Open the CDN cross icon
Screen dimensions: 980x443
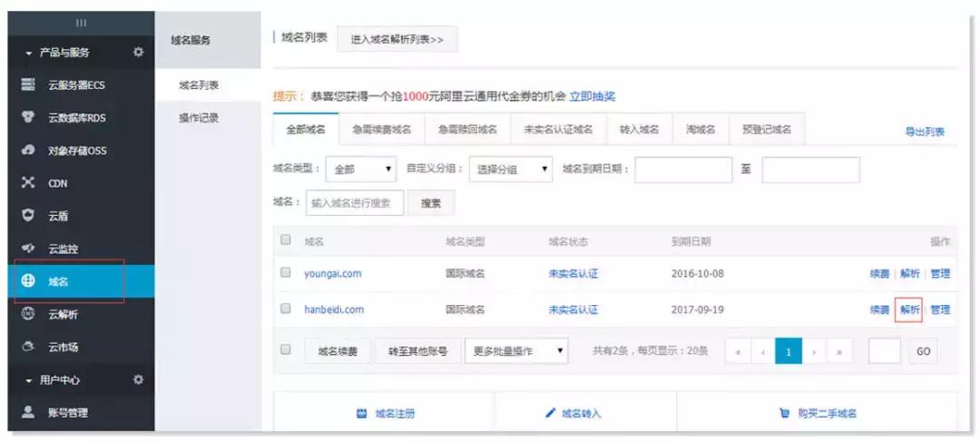coord(28,183)
